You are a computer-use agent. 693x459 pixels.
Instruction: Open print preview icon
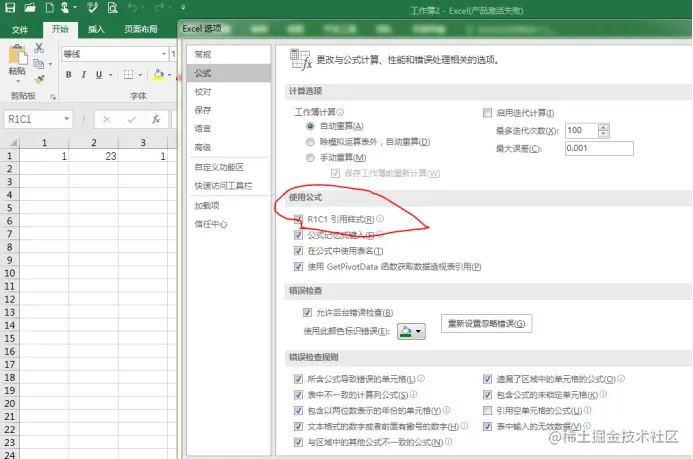[113, 8]
